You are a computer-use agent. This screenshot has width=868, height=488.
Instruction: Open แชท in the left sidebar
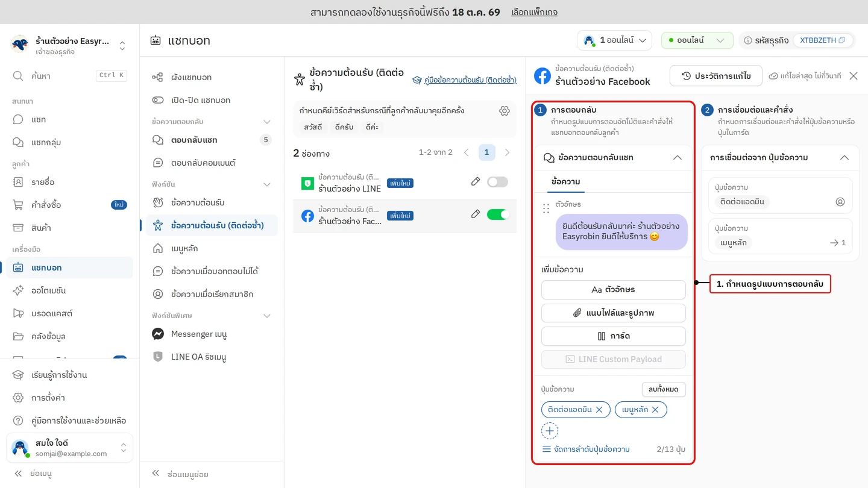(69, 119)
